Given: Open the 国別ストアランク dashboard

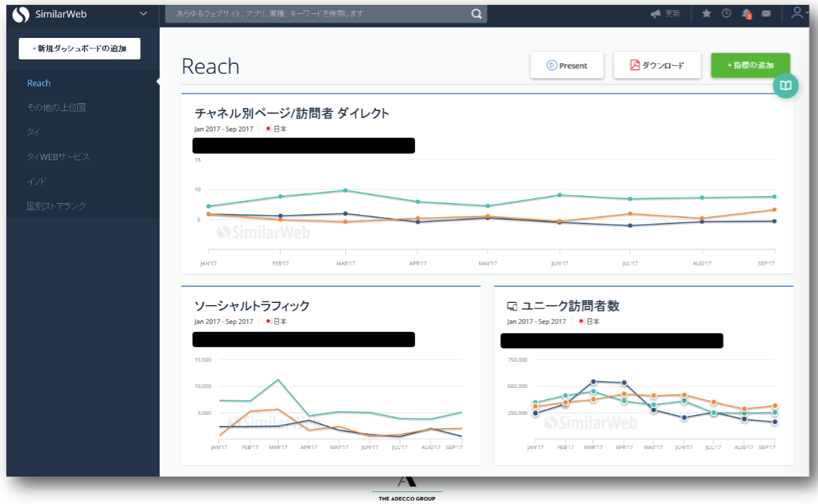Looking at the screenshot, I should (56, 206).
